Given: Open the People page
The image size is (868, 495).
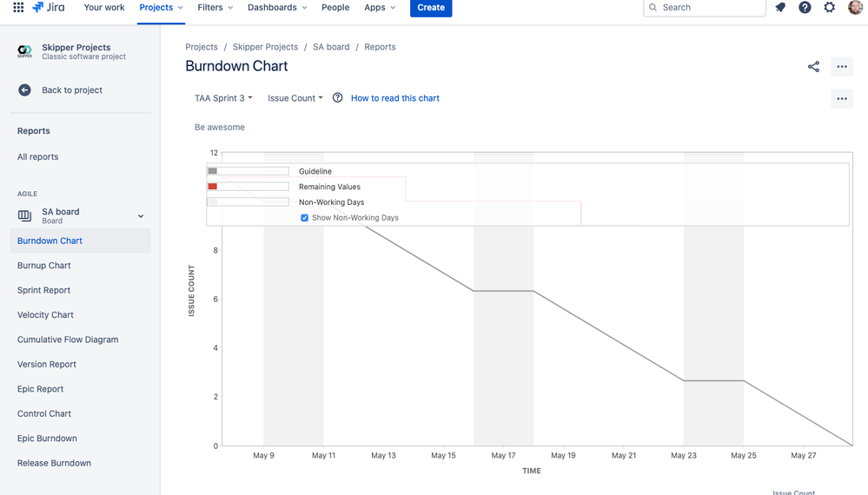Looking at the screenshot, I should point(335,7).
